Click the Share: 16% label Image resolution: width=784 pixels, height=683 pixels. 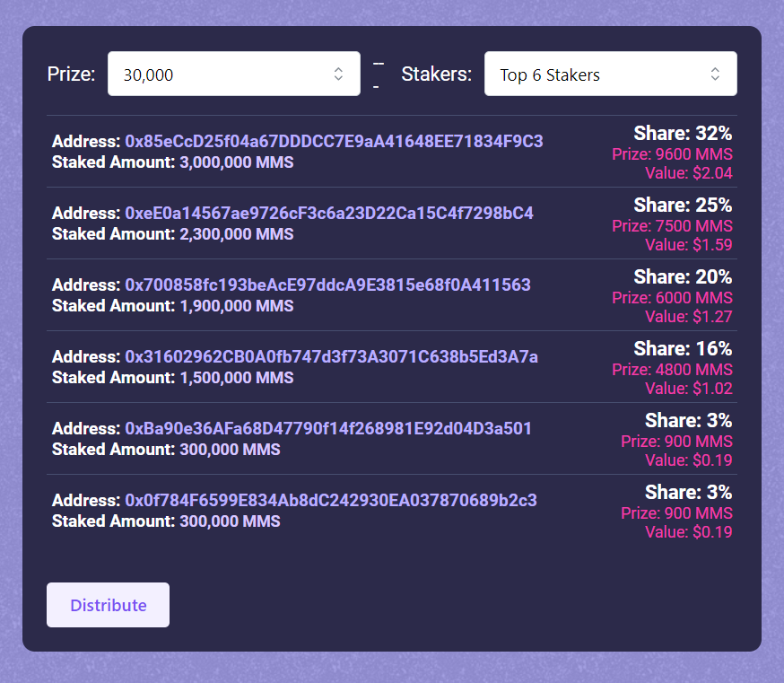683,349
